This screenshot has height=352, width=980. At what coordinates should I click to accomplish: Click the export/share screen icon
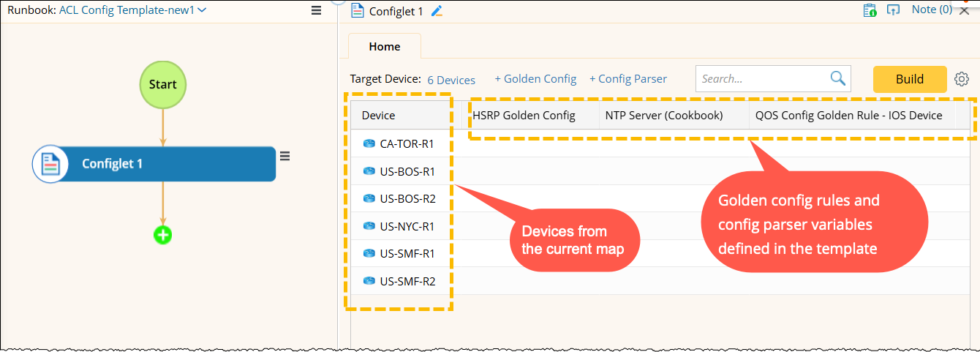tap(893, 10)
